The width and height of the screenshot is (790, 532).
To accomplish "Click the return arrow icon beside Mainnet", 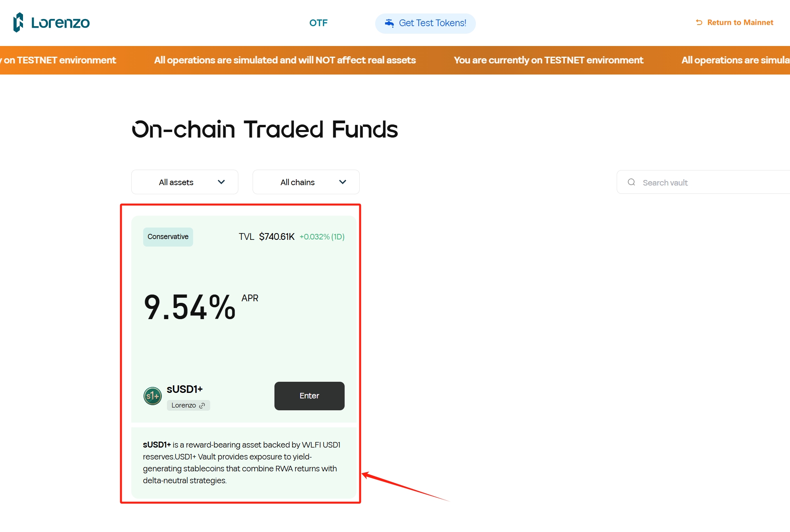I will coord(699,23).
